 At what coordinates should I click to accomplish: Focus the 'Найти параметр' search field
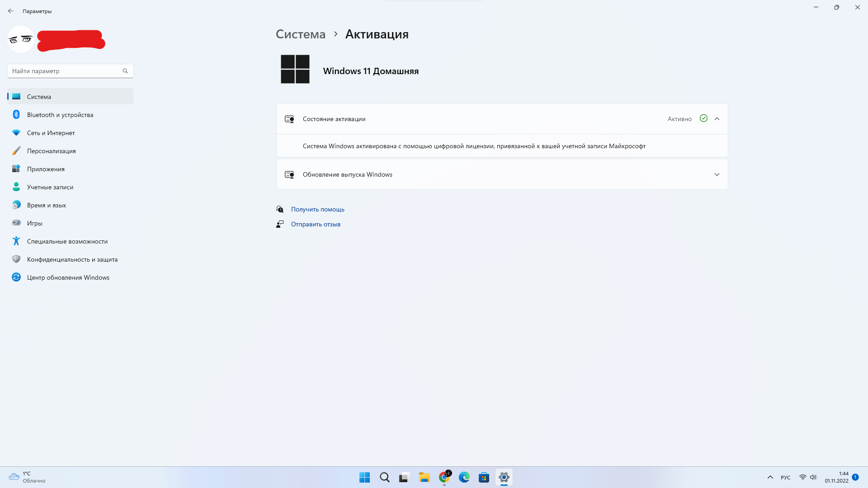coord(71,71)
